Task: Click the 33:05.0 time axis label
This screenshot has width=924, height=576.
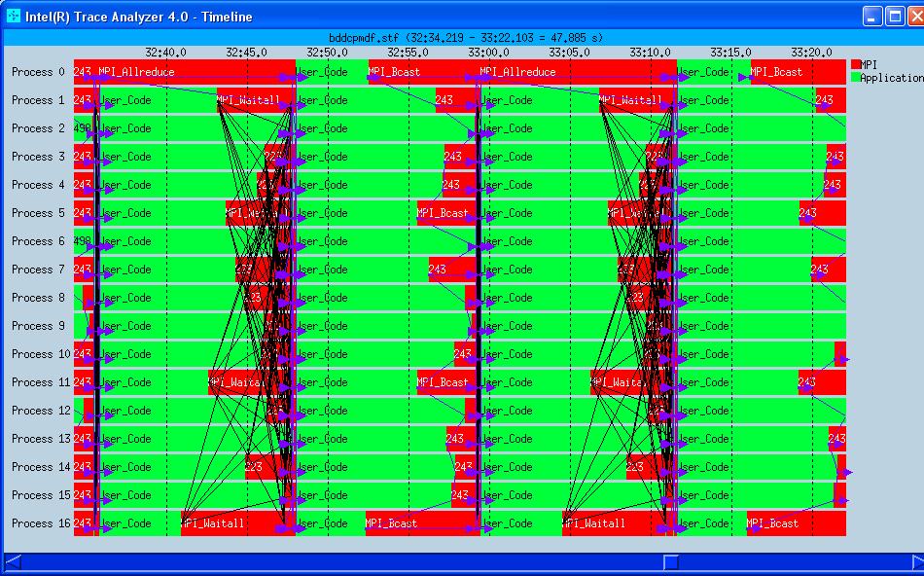Action: point(569,53)
